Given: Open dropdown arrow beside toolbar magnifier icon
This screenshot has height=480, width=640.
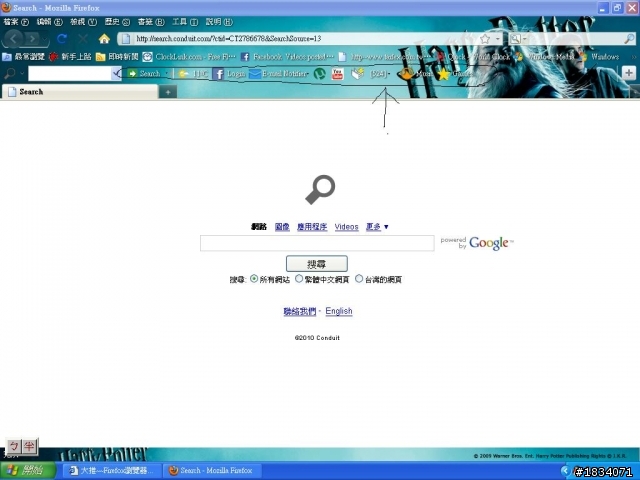Looking at the screenshot, I should coord(22,74).
